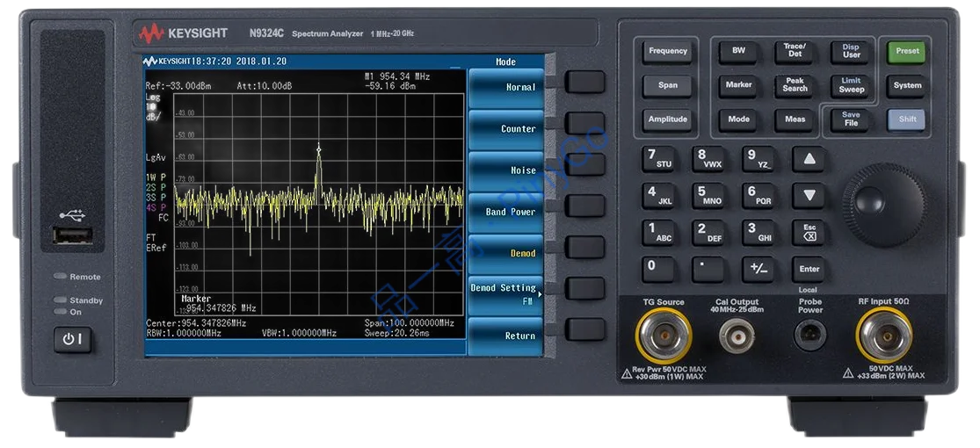Click the Frequency key
The width and height of the screenshot is (980, 448).
pyautogui.click(x=667, y=51)
